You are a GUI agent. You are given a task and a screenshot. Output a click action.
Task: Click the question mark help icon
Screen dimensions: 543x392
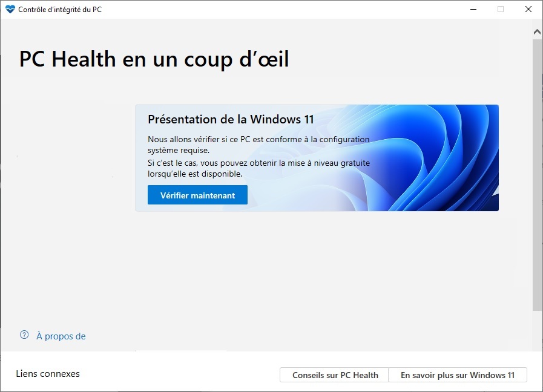pos(24,335)
